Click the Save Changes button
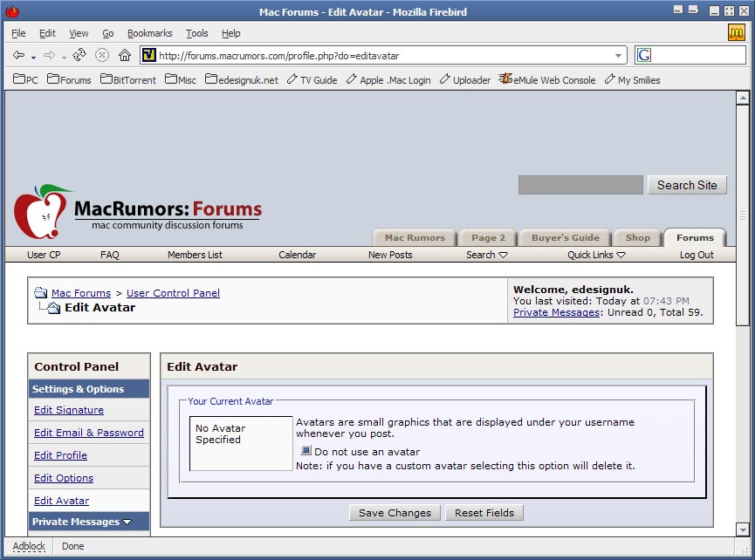The height and width of the screenshot is (560, 755). click(x=395, y=513)
